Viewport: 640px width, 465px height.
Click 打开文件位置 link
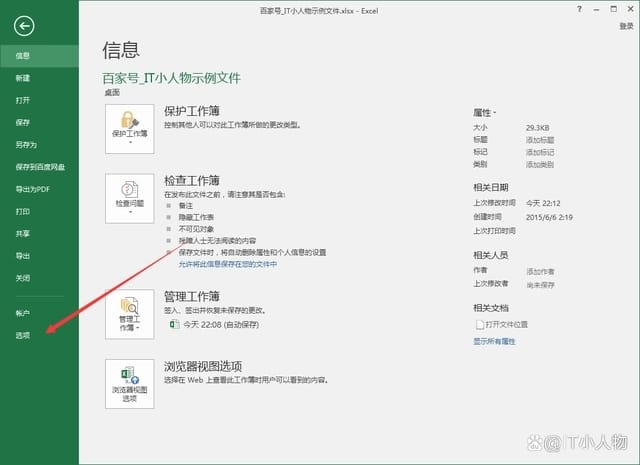[x=507, y=325]
